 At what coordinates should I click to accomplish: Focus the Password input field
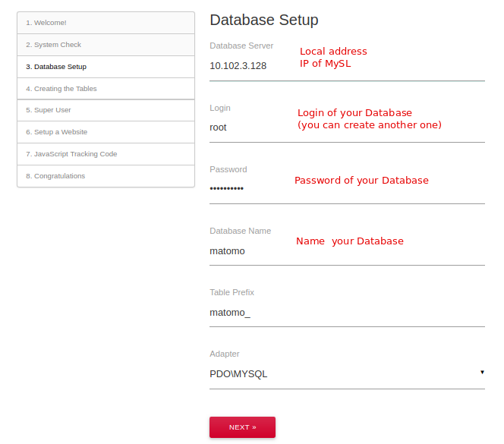pos(347,189)
